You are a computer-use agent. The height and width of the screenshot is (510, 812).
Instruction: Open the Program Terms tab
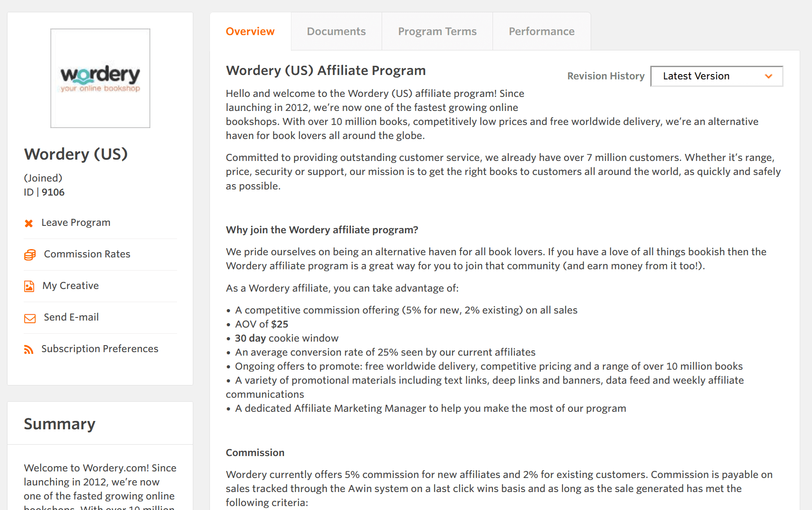(437, 32)
